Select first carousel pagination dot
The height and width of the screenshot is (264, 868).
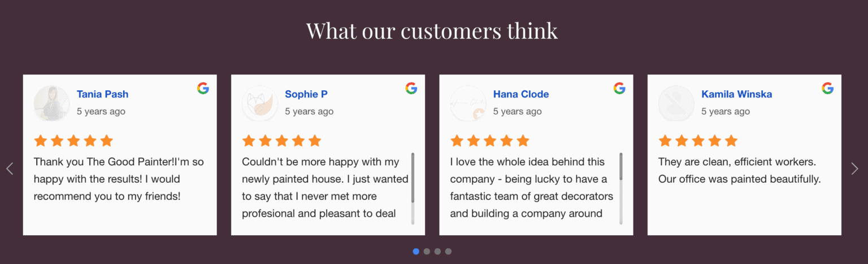[x=416, y=252]
